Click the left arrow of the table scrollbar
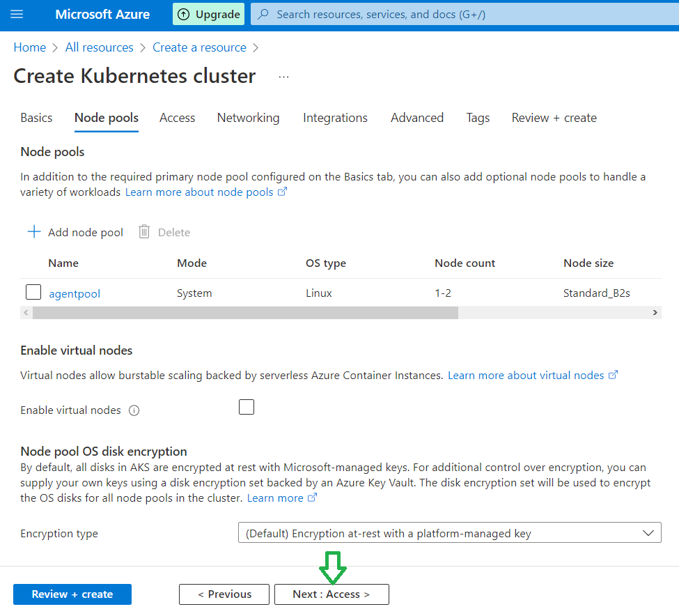The width and height of the screenshot is (679, 616). click(26, 312)
